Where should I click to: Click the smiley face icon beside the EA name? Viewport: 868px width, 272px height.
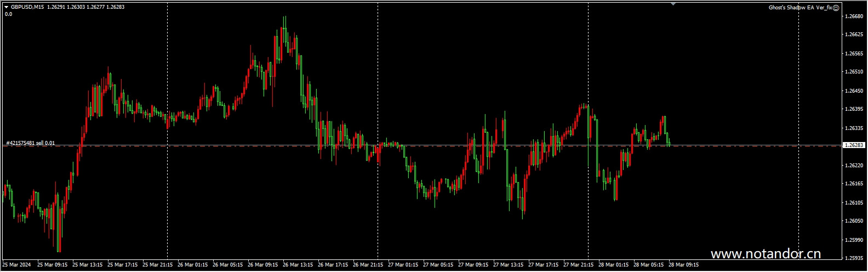click(x=836, y=8)
